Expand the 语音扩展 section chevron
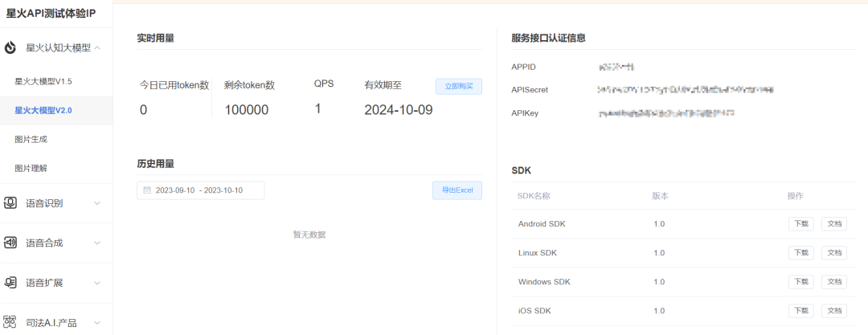The width and height of the screenshot is (868, 335). point(97,283)
